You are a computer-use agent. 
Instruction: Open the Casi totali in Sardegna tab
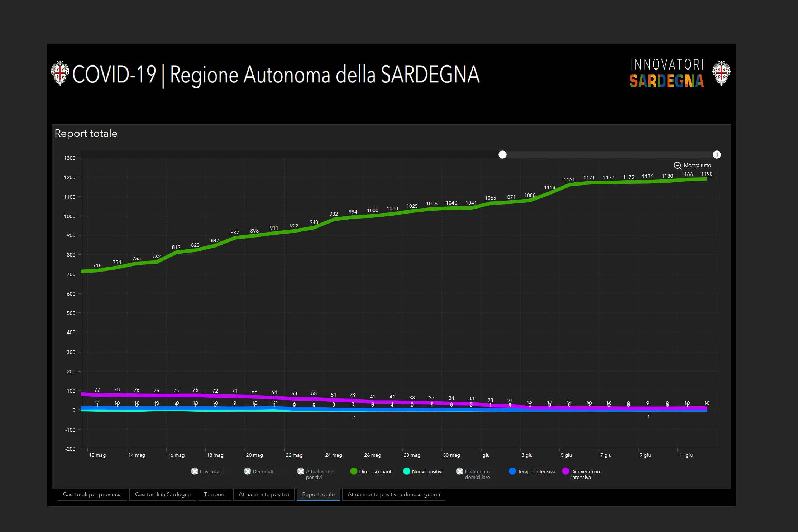[163, 494]
